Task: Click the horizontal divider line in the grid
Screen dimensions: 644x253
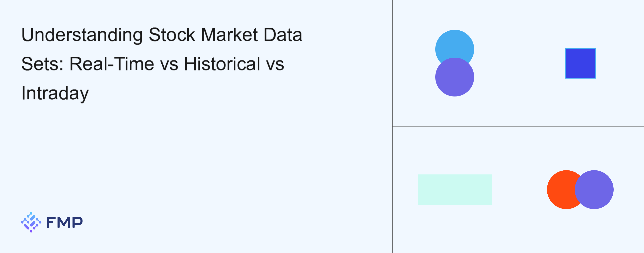Action: (x=455, y=127)
